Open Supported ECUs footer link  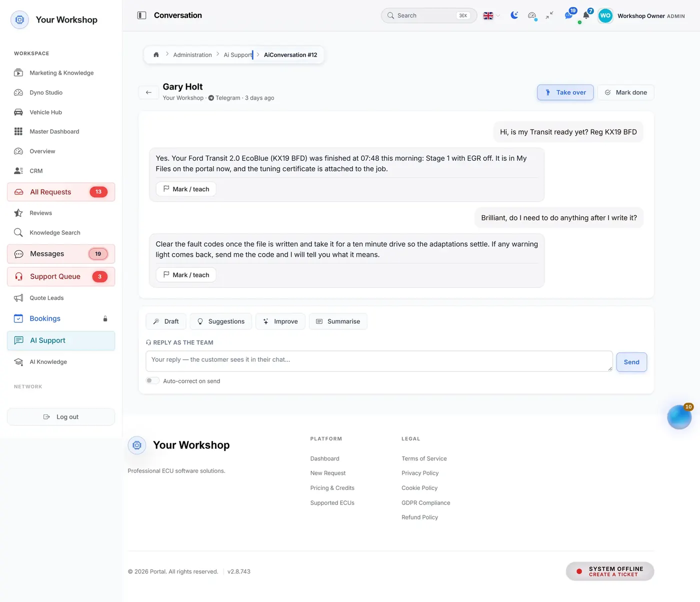(x=332, y=503)
